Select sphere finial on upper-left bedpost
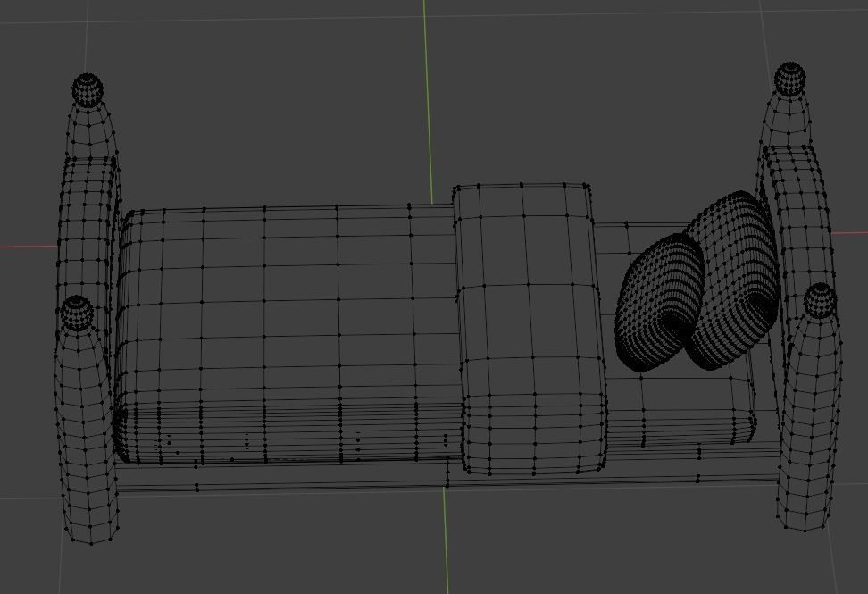Screen dimensions: 868x594 click(88, 89)
